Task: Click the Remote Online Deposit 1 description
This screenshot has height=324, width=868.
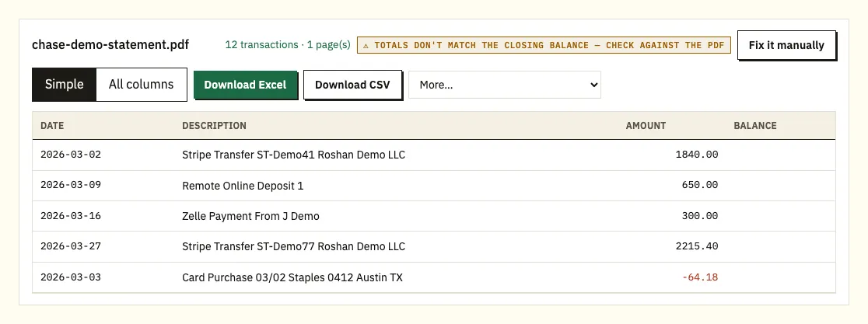Action: pos(243,186)
